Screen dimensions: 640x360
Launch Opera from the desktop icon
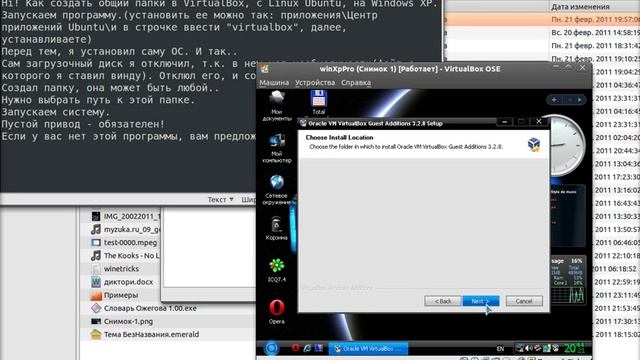276,312
